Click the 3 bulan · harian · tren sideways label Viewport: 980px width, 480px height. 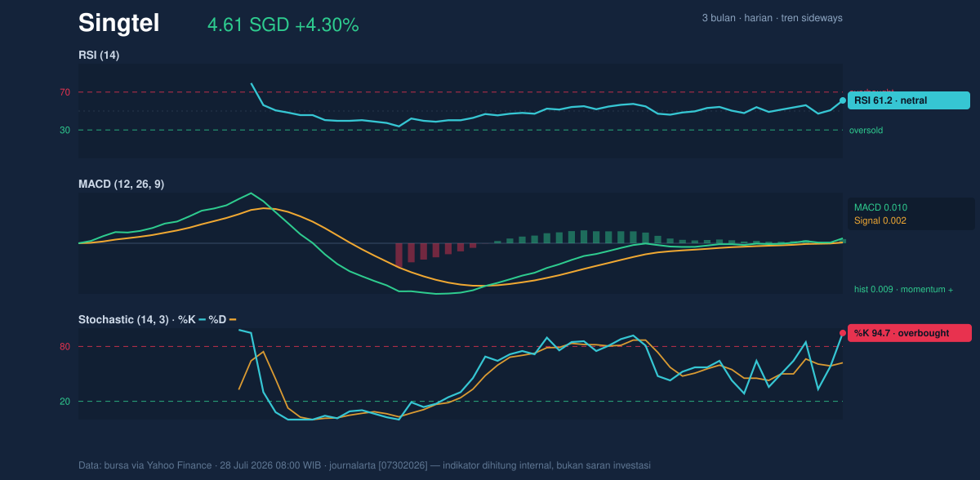772,18
